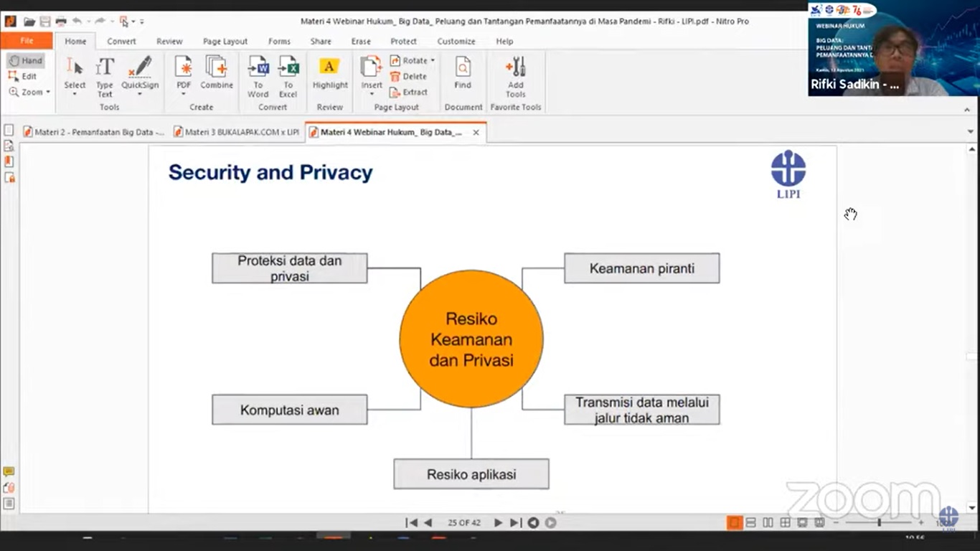This screenshot has height=551, width=980.
Task: Activate the Hand tool
Action: pos(26,61)
